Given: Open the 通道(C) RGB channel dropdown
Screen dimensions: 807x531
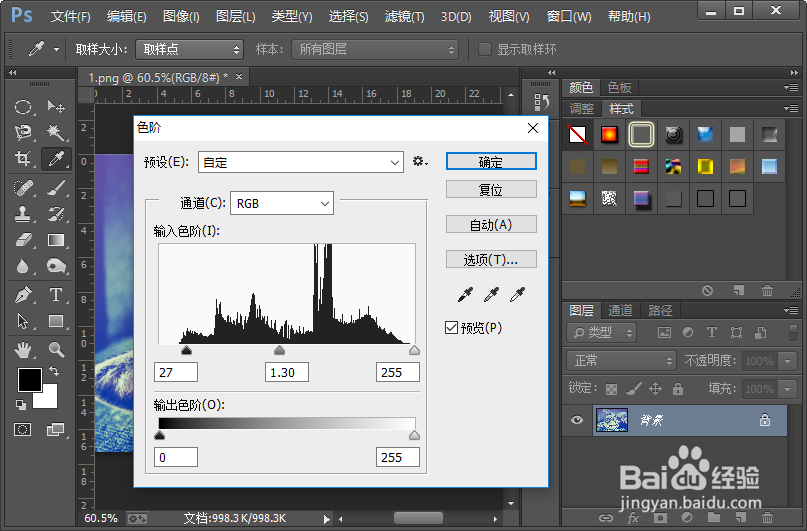Looking at the screenshot, I should [282, 203].
